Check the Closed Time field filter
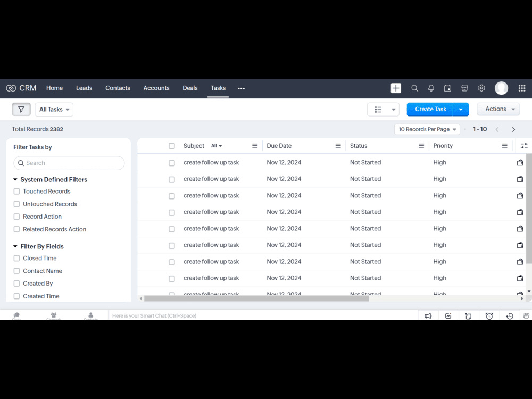Viewport: 532px width, 399px height. tap(16, 258)
